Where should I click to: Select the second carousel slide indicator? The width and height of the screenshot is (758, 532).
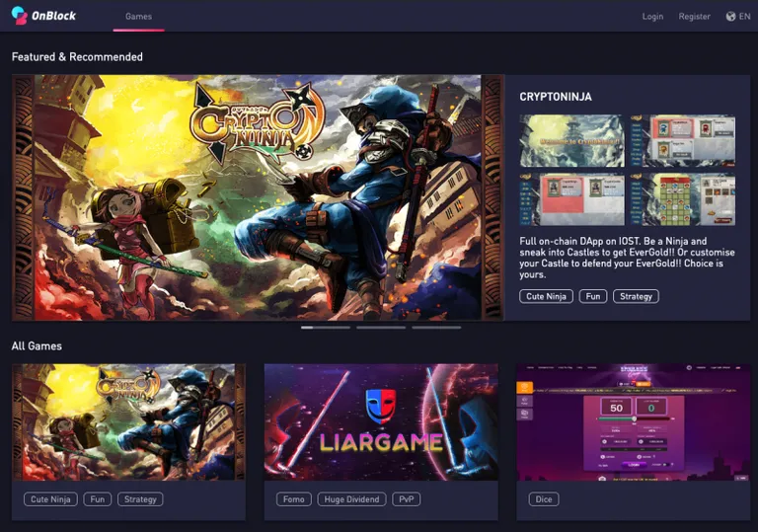[x=381, y=328]
